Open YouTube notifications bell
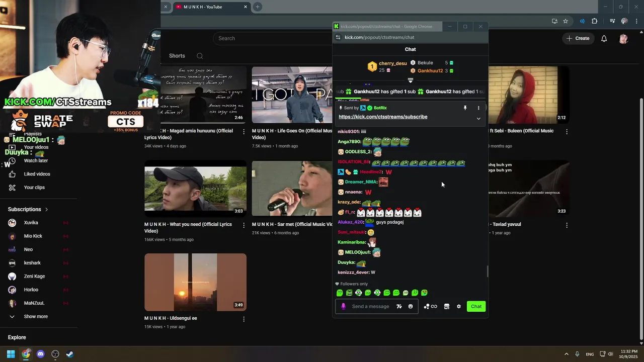This screenshot has width=644, height=362. [604, 38]
